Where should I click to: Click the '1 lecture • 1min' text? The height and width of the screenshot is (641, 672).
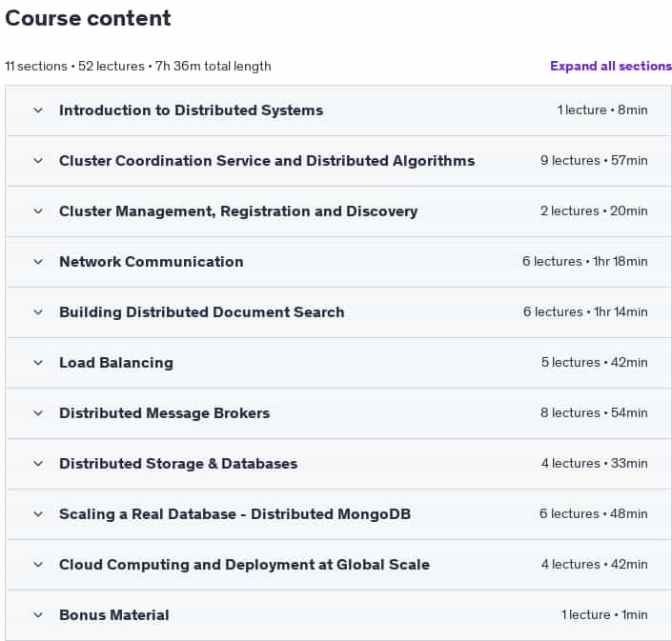click(x=604, y=614)
